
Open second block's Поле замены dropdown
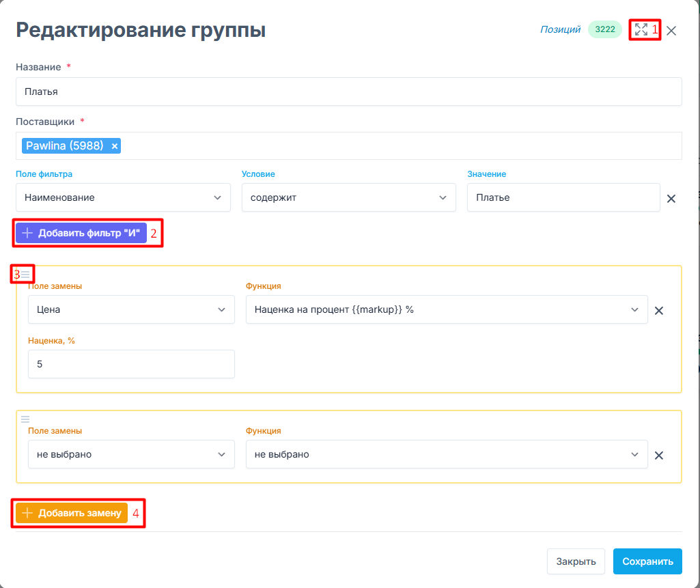(131, 454)
